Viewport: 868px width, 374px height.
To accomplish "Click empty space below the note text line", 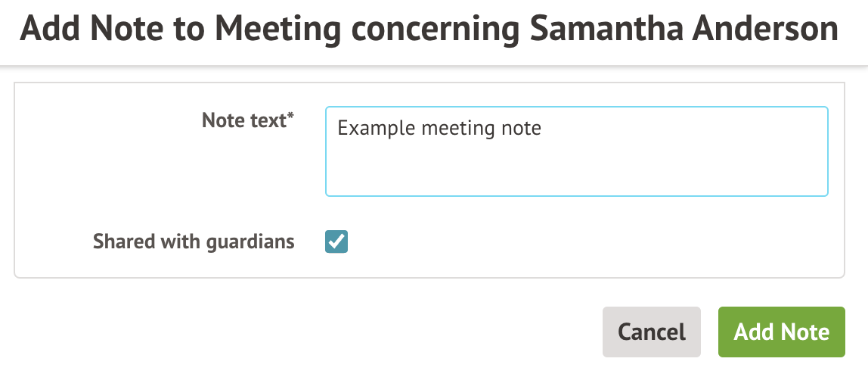I will [576, 170].
